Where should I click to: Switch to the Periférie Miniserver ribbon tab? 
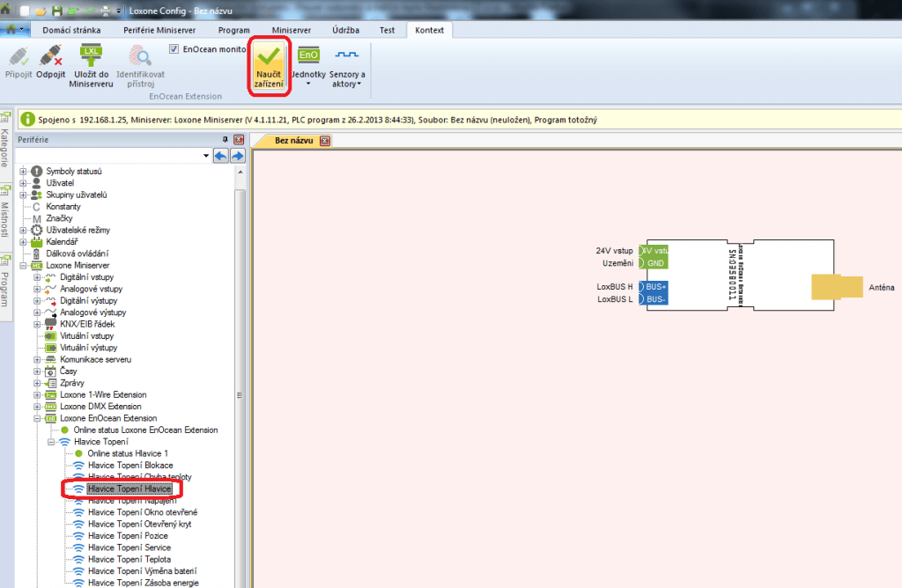159,30
